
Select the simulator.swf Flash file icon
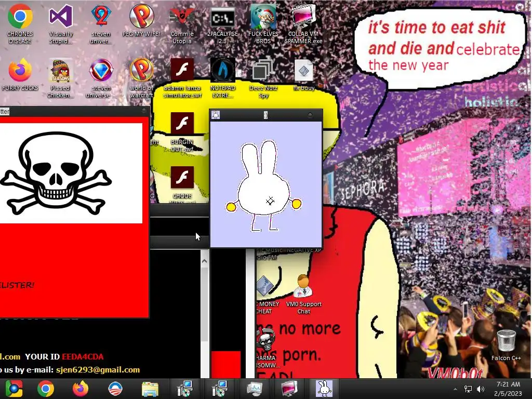pyautogui.click(x=182, y=78)
